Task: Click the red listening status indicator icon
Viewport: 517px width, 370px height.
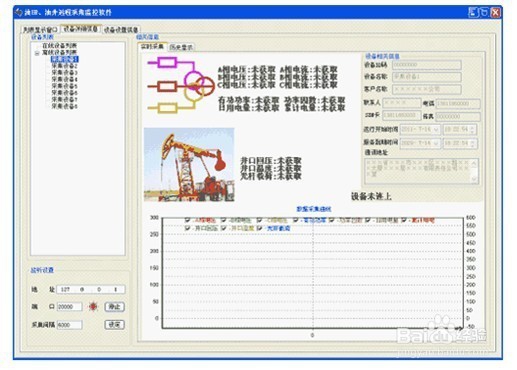Action: coord(93,306)
